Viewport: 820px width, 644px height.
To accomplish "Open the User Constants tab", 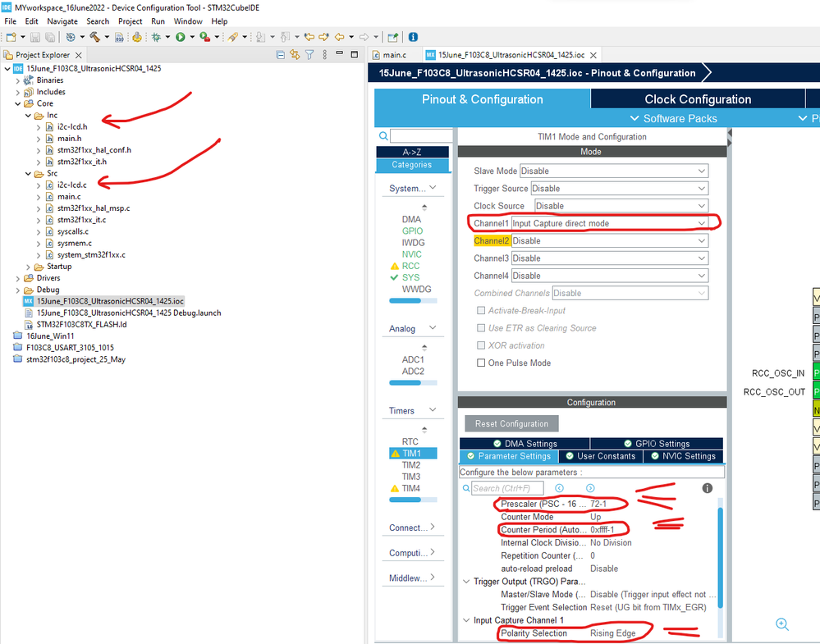I will [601, 456].
